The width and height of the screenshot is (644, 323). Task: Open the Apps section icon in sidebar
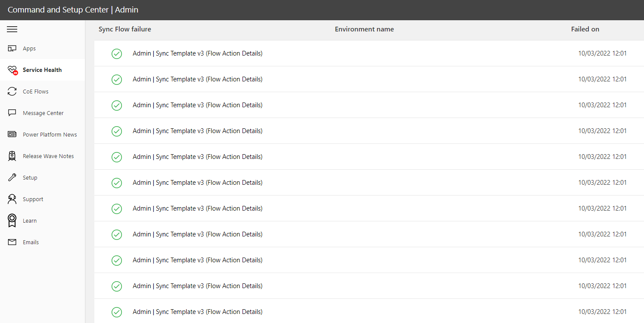pyautogui.click(x=12, y=48)
